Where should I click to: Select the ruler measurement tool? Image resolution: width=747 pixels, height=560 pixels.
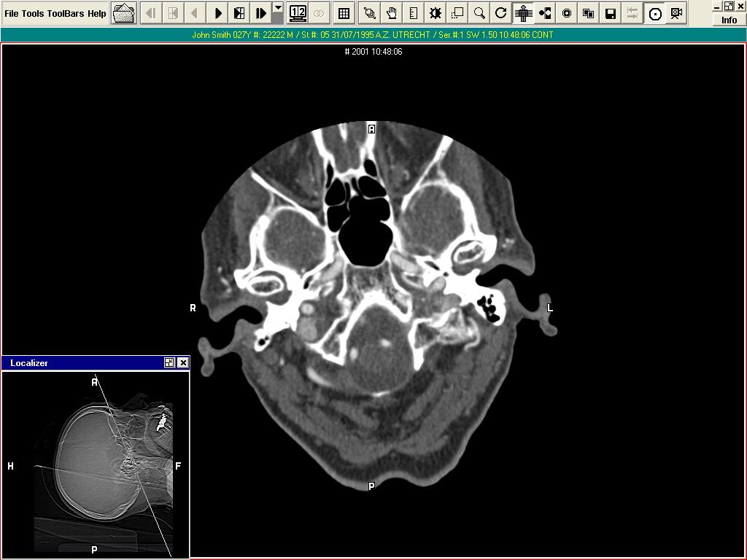(x=414, y=13)
